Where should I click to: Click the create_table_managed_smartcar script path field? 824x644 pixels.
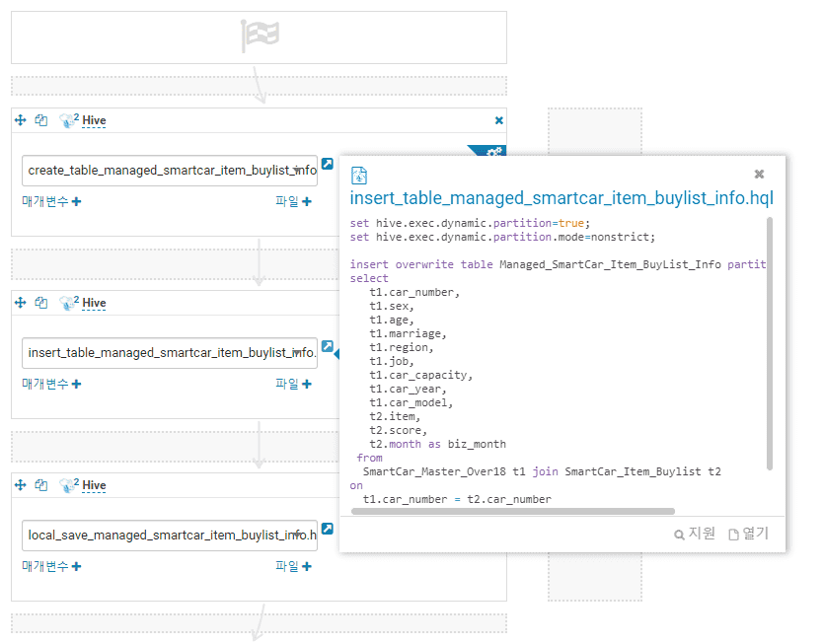click(170, 171)
